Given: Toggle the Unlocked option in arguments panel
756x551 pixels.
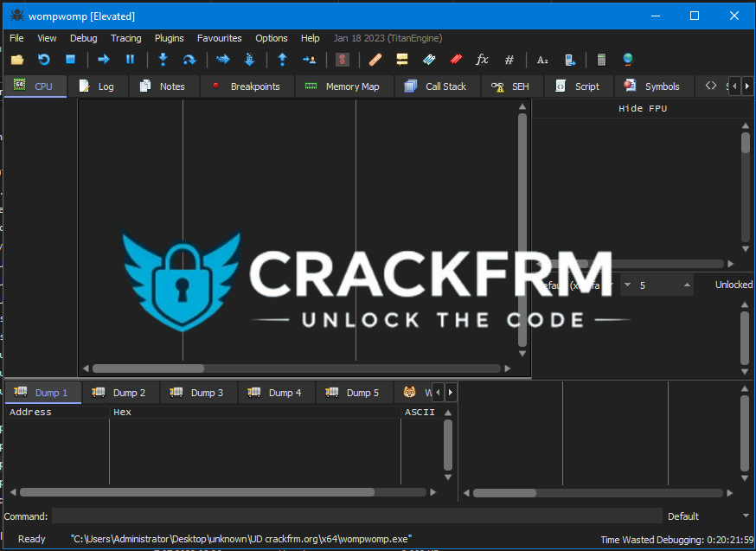Looking at the screenshot, I should [x=733, y=285].
